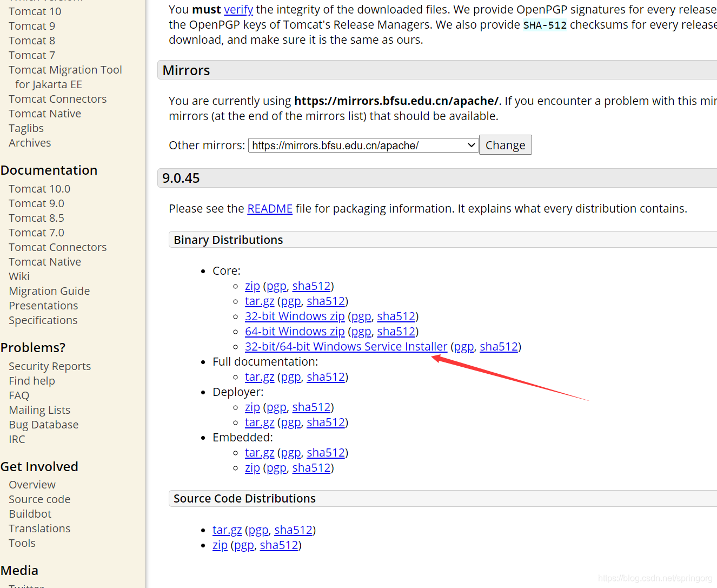Open sha512 link for source code zip
This screenshot has height=588, width=717.
(279, 545)
